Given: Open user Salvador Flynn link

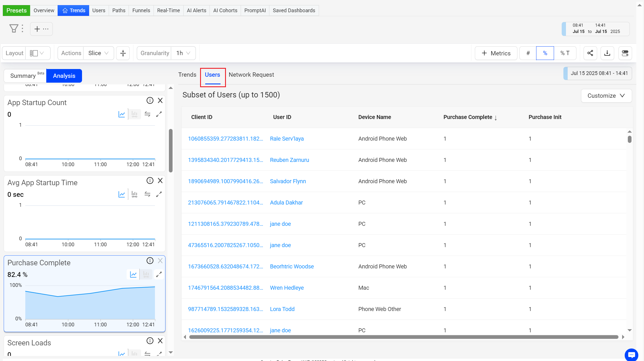Looking at the screenshot, I should pos(288,181).
